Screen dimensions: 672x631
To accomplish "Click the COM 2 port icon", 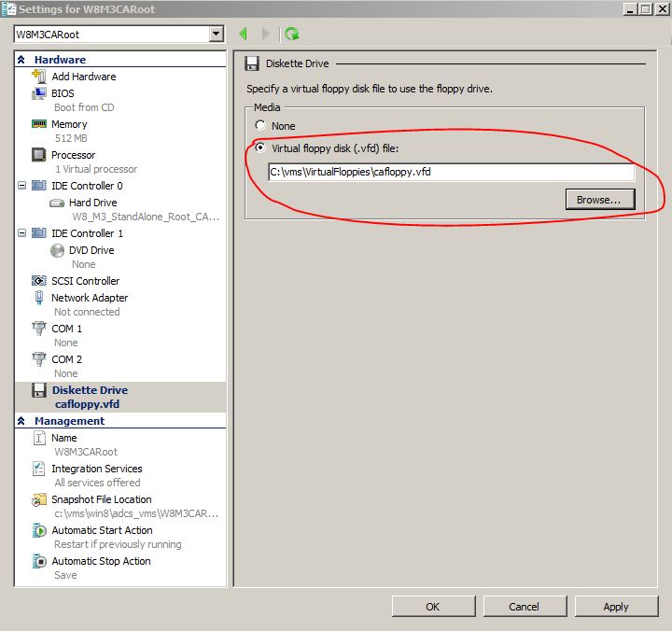I will [38, 359].
